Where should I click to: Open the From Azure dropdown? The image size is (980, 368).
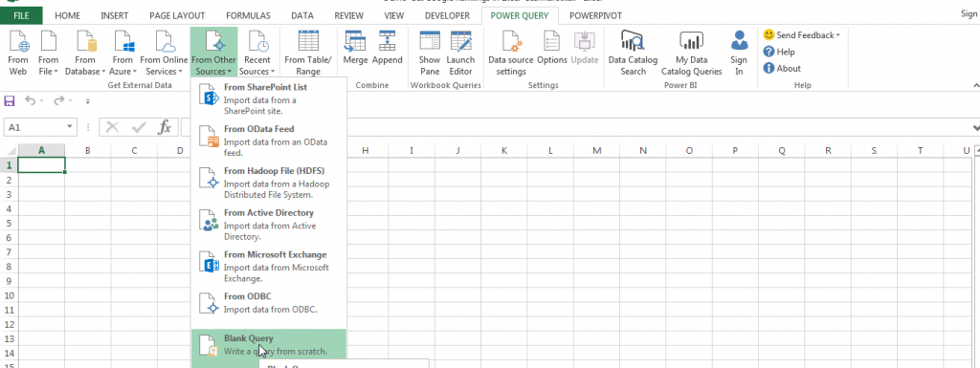pyautogui.click(x=122, y=53)
